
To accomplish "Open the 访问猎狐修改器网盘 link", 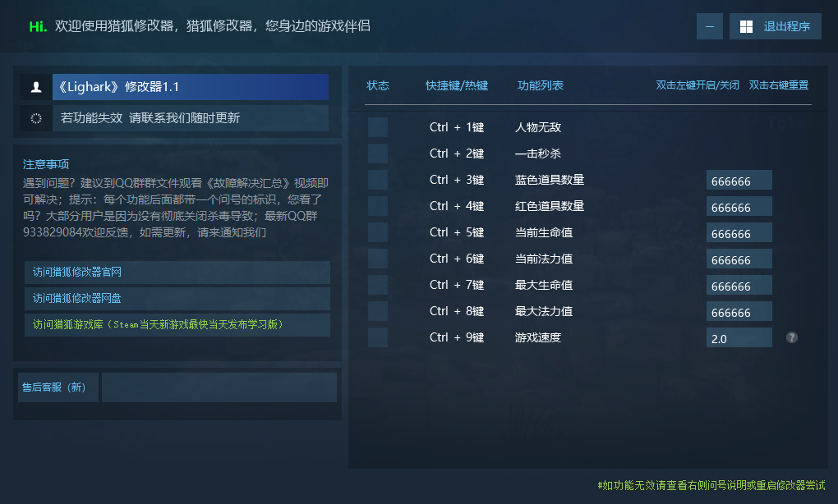I will click(x=177, y=299).
